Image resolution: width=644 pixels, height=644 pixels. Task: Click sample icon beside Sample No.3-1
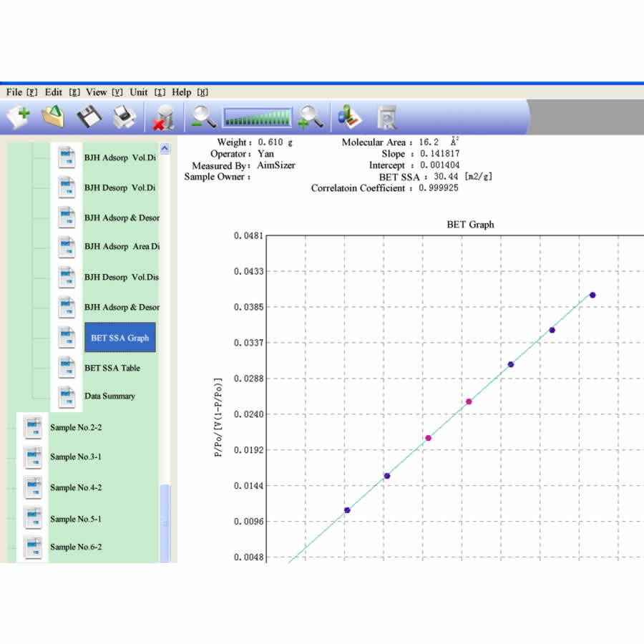pyautogui.click(x=33, y=457)
